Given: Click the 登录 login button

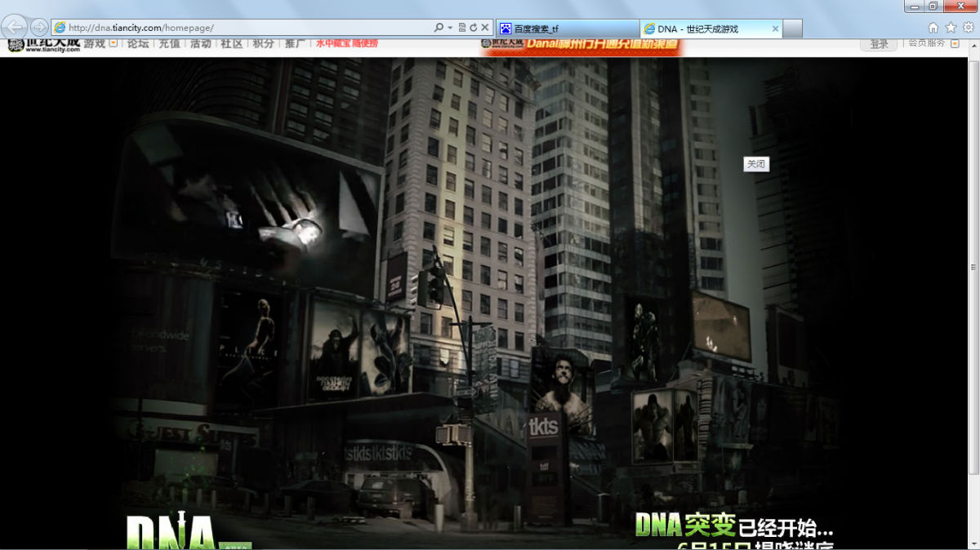Looking at the screenshot, I should (x=879, y=44).
